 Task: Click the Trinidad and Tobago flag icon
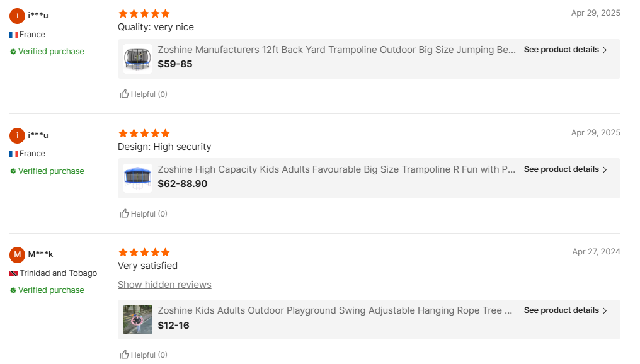pyautogui.click(x=14, y=274)
